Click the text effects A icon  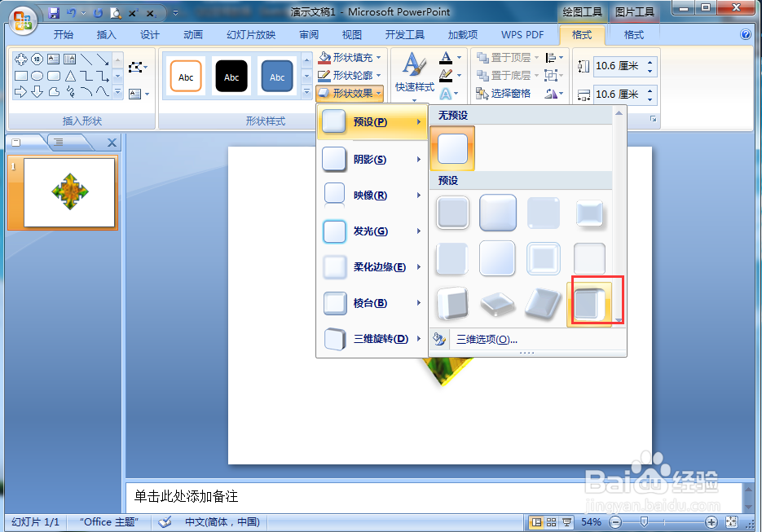click(x=446, y=93)
